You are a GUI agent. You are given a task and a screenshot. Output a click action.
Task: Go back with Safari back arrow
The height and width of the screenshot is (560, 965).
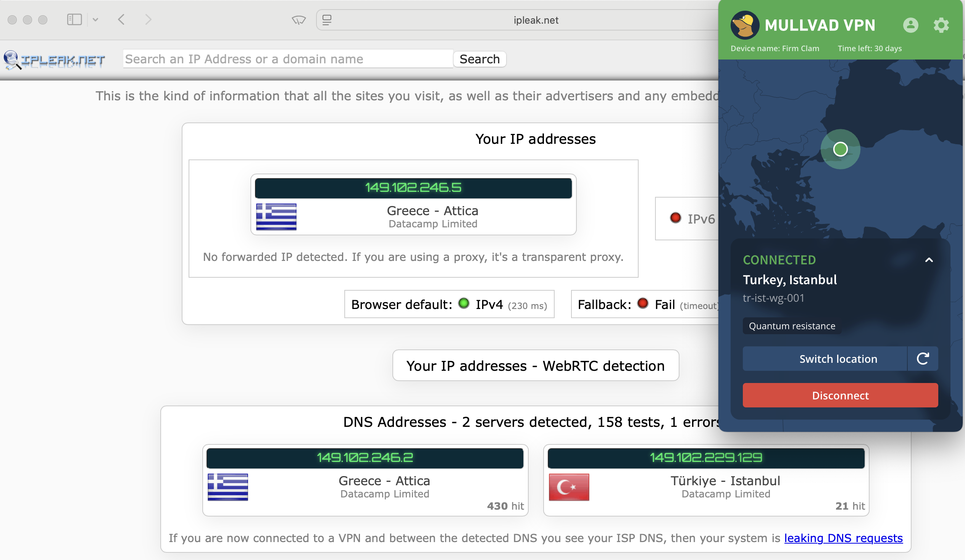click(x=121, y=19)
